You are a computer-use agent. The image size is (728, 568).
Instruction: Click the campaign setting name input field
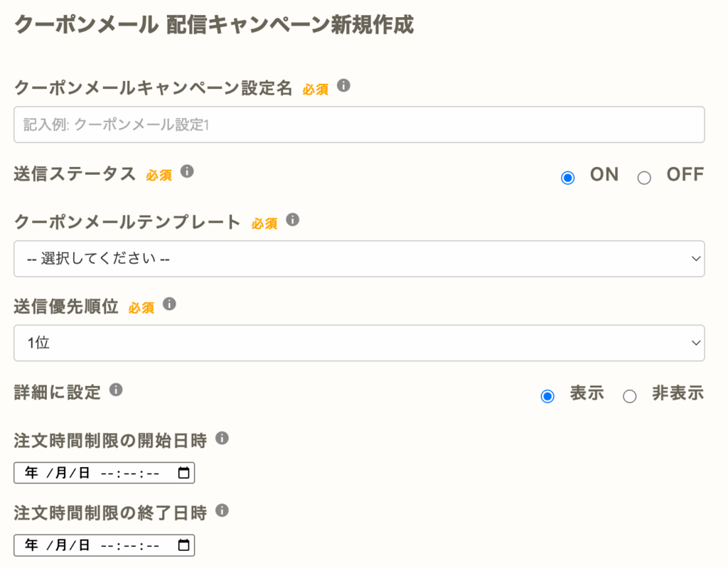point(359,124)
